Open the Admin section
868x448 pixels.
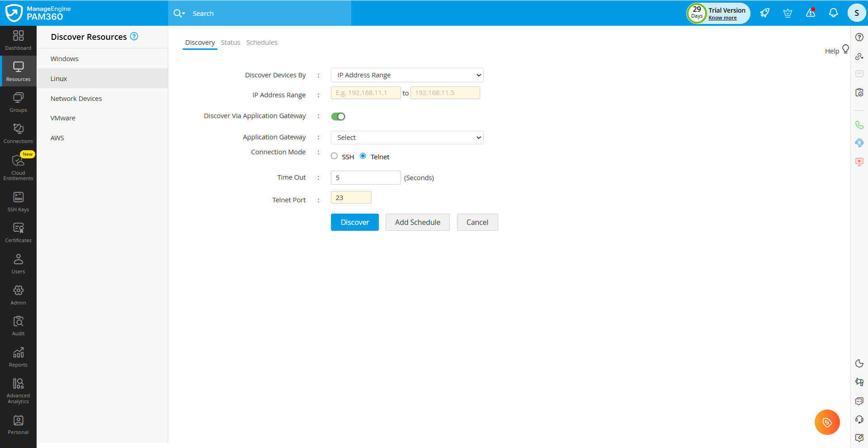coord(18,295)
